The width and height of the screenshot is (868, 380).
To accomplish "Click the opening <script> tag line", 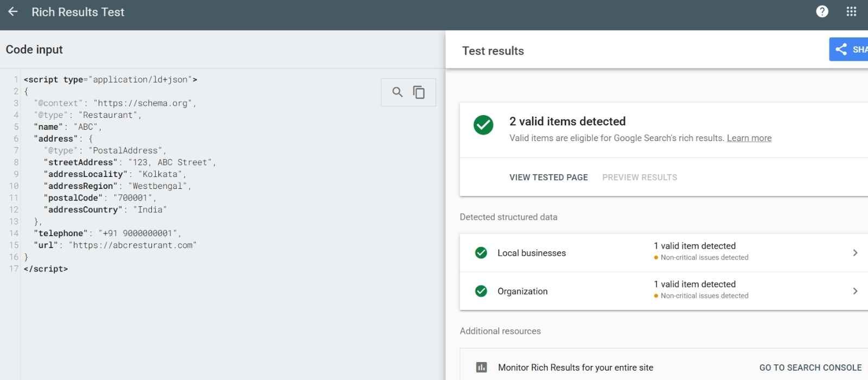I will click(110, 80).
